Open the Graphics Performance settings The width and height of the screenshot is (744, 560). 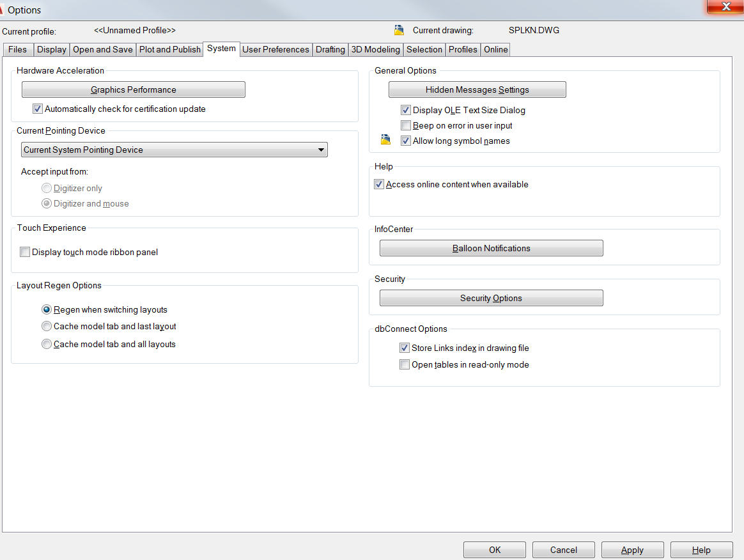[x=133, y=89]
